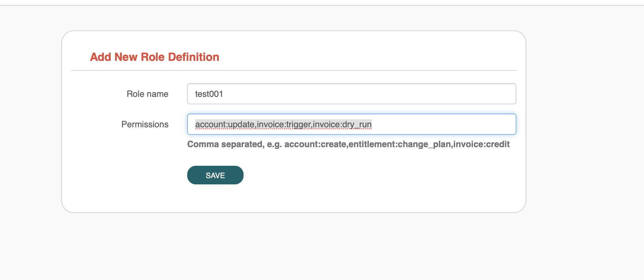Click the example 'account:create' in hint text
This screenshot has height=280, width=644.
[315, 144]
